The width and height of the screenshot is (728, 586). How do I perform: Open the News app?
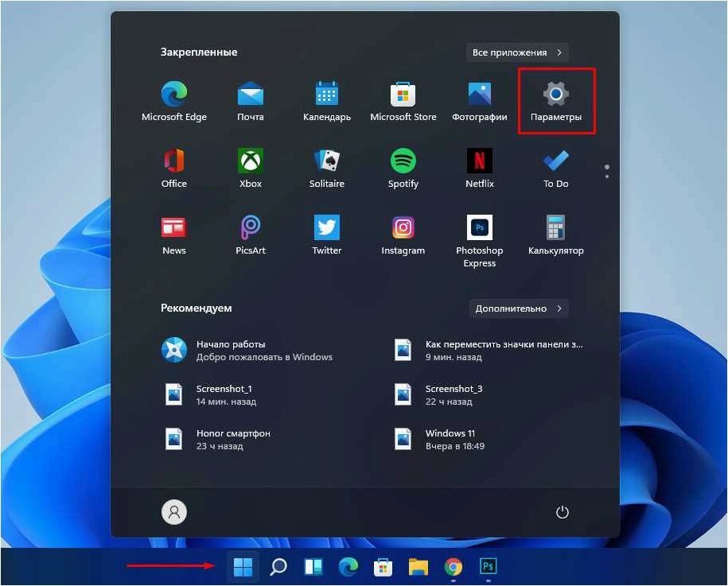174,235
